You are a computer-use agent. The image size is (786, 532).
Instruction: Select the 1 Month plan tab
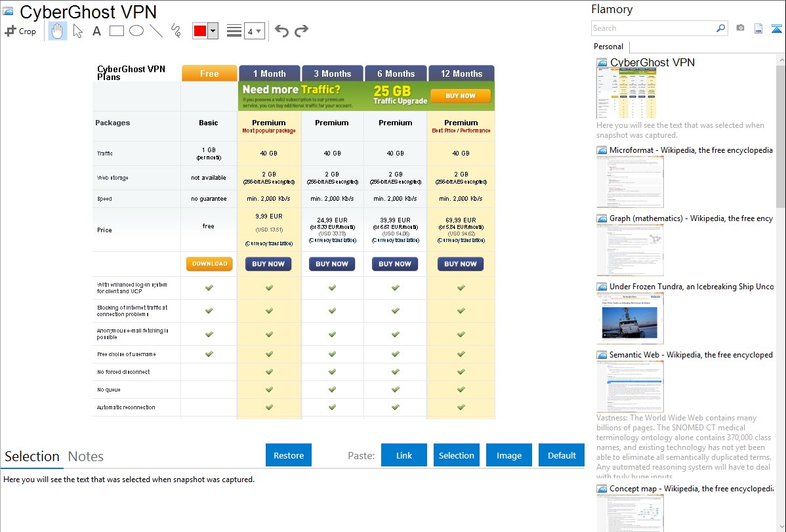coord(269,73)
